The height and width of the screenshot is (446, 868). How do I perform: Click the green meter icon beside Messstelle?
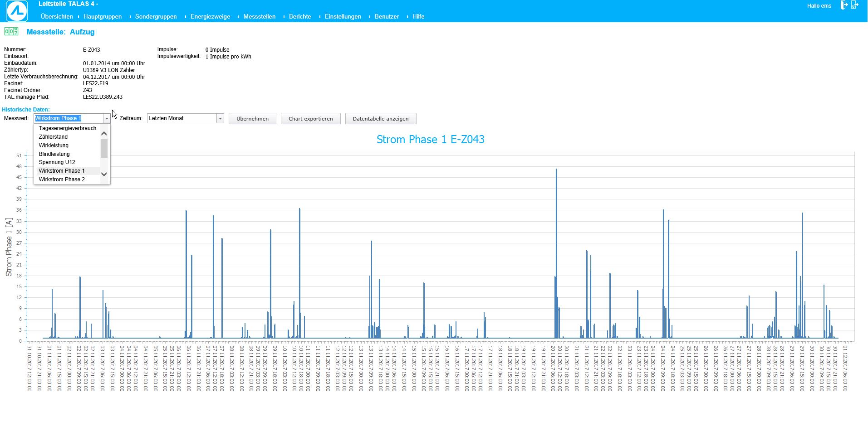pos(11,31)
